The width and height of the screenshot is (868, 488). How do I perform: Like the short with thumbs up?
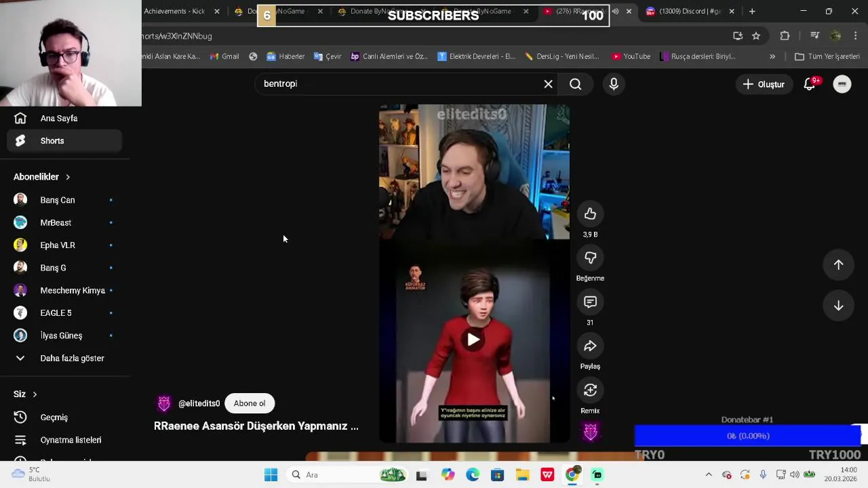(590, 214)
